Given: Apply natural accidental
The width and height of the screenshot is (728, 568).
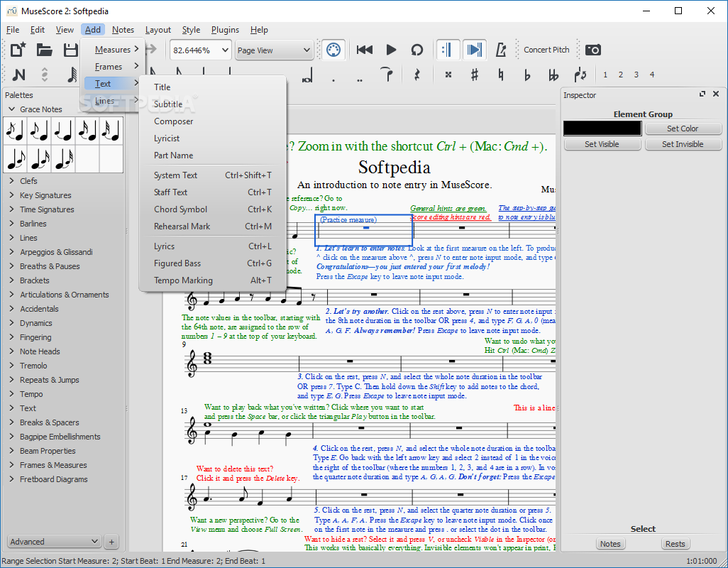Looking at the screenshot, I should 500,75.
